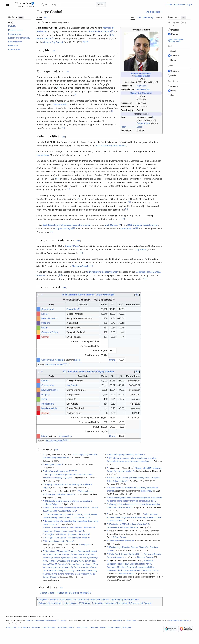Click the Log in link
This screenshot has height=644, width=199.
[190, 5]
